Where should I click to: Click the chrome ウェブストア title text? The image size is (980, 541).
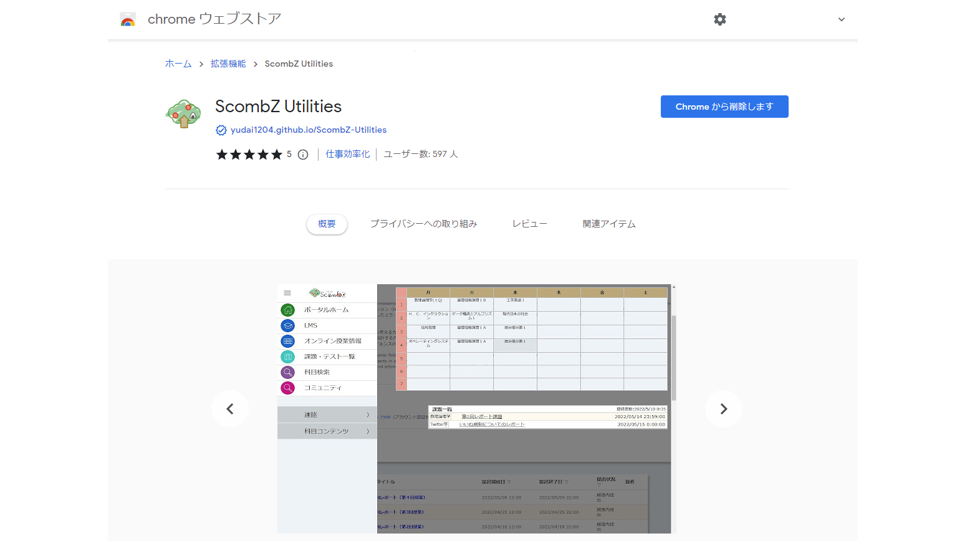click(x=214, y=19)
